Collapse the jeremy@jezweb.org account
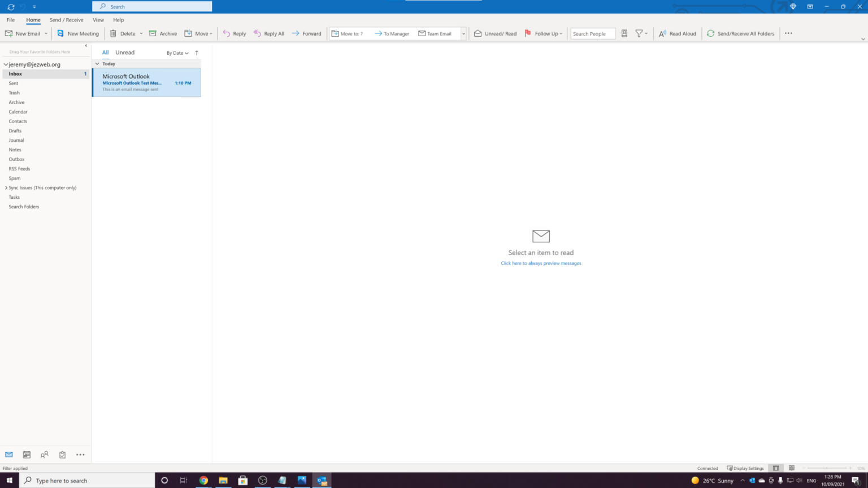This screenshot has width=868, height=488. [x=6, y=64]
